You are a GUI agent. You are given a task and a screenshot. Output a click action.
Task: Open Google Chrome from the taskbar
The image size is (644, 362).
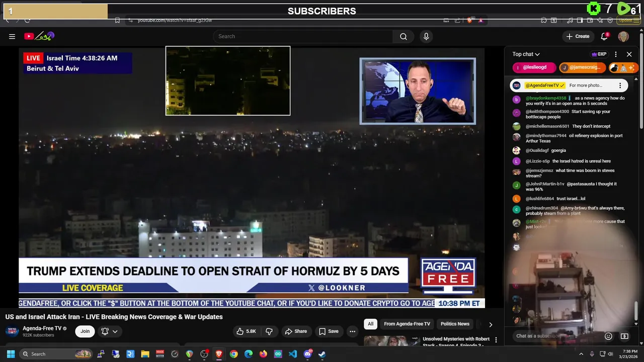[234, 354]
